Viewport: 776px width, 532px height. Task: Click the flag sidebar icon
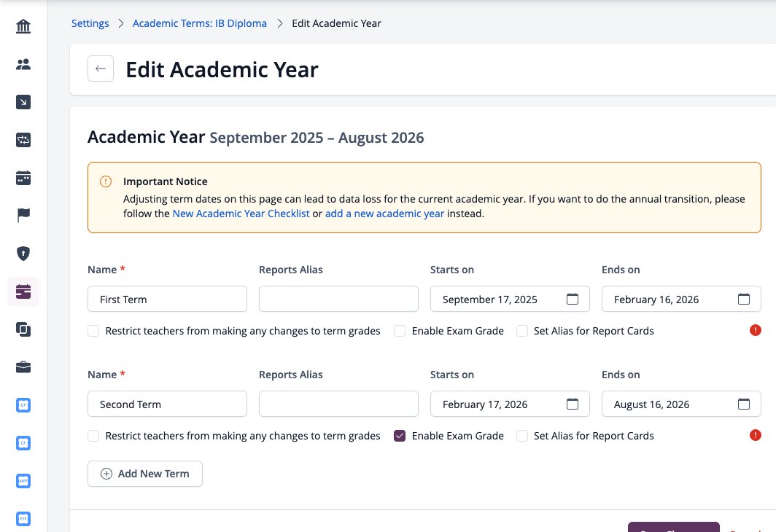coord(23,216)
